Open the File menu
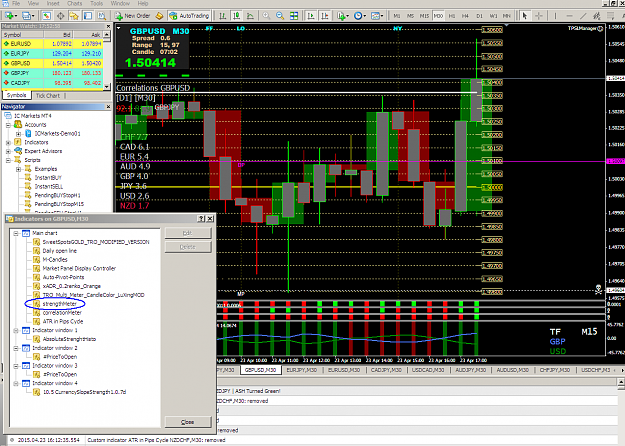Viewport: 625px width, 446px height. pyautogui.click(x=16, y=4)
